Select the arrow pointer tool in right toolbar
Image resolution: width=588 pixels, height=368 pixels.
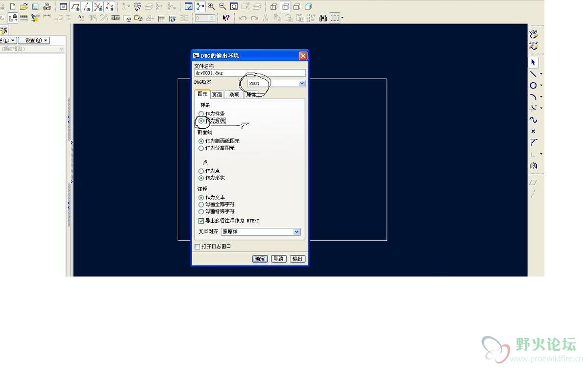click(533, 62)
